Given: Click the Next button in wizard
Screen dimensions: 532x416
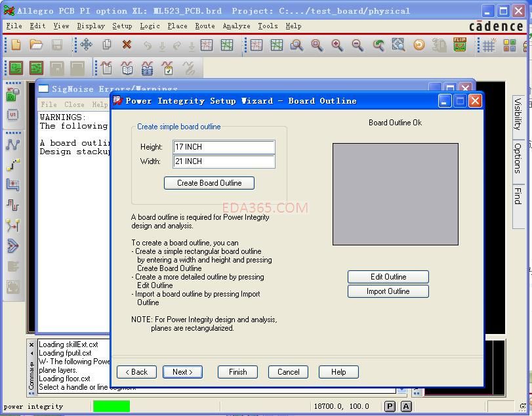Looking at the screenshot, I should (x=182, y=372).
